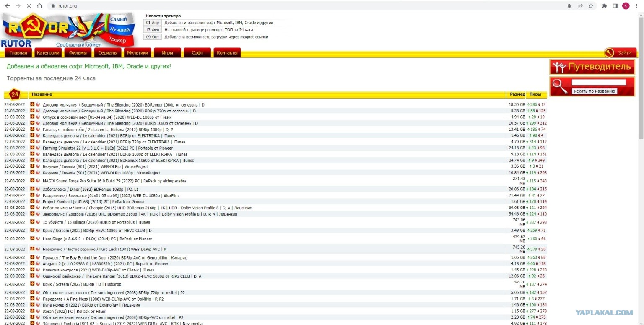Open torrent Купе номер 6 (2021)

click(x=91, y=305)
